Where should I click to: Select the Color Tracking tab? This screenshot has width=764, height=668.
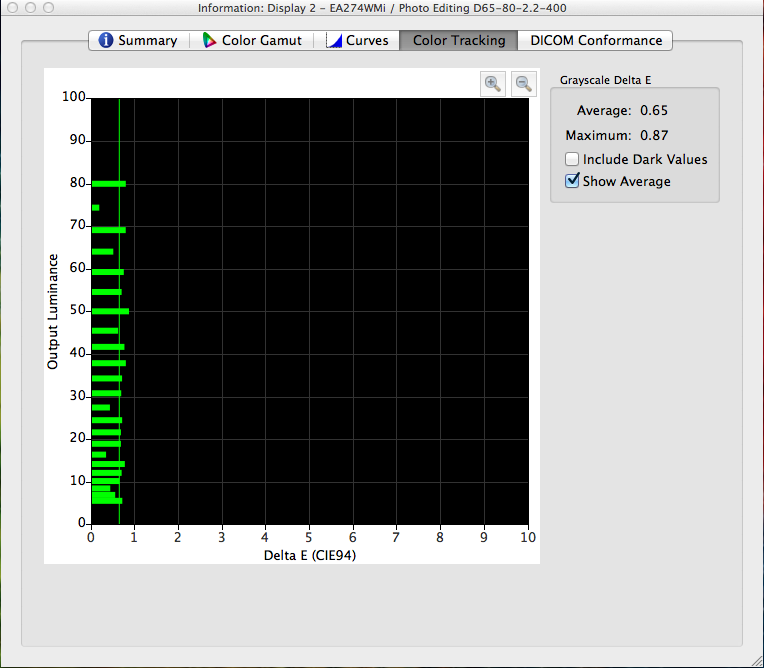click(458, 40)
